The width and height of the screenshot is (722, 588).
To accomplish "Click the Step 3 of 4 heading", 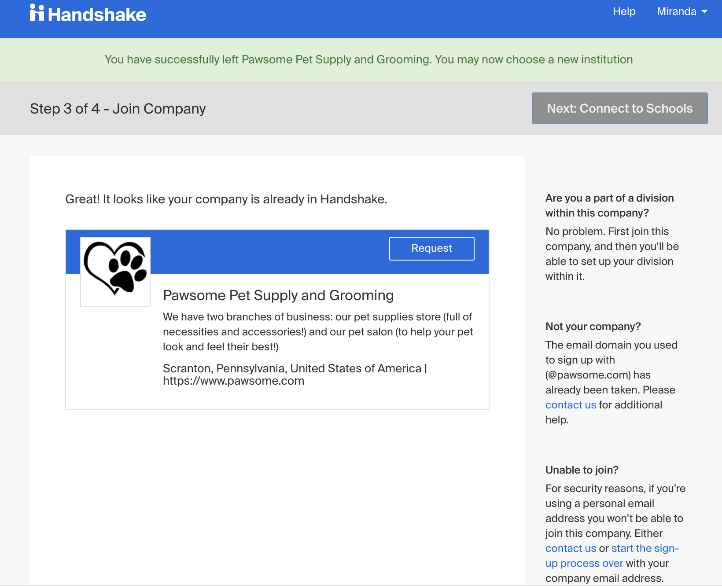I will point(118,109).
